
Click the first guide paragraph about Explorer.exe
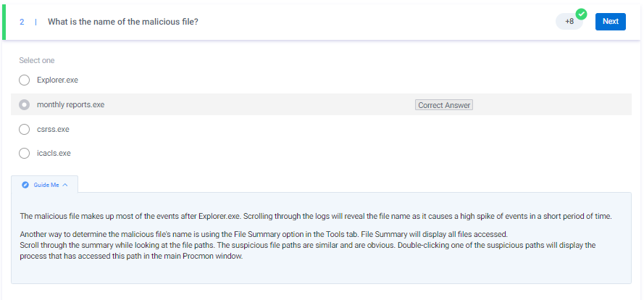pyautogui.click(x=316, y=216)
